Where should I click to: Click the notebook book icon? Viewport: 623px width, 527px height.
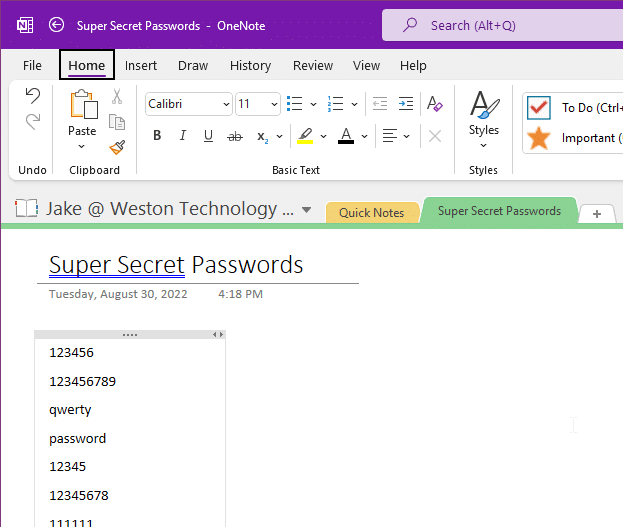[27, 208]
